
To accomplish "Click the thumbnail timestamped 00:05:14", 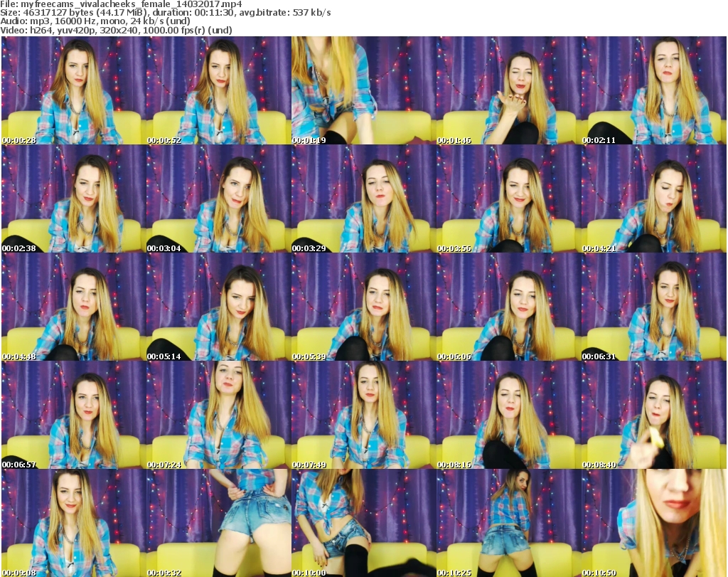I will click(219, 307).
